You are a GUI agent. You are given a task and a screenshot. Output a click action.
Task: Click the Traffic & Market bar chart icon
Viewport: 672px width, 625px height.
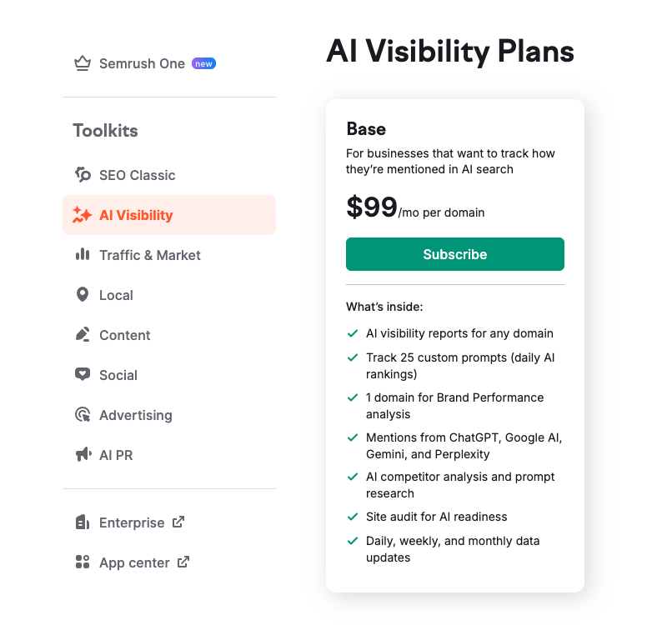pos(82,255)
